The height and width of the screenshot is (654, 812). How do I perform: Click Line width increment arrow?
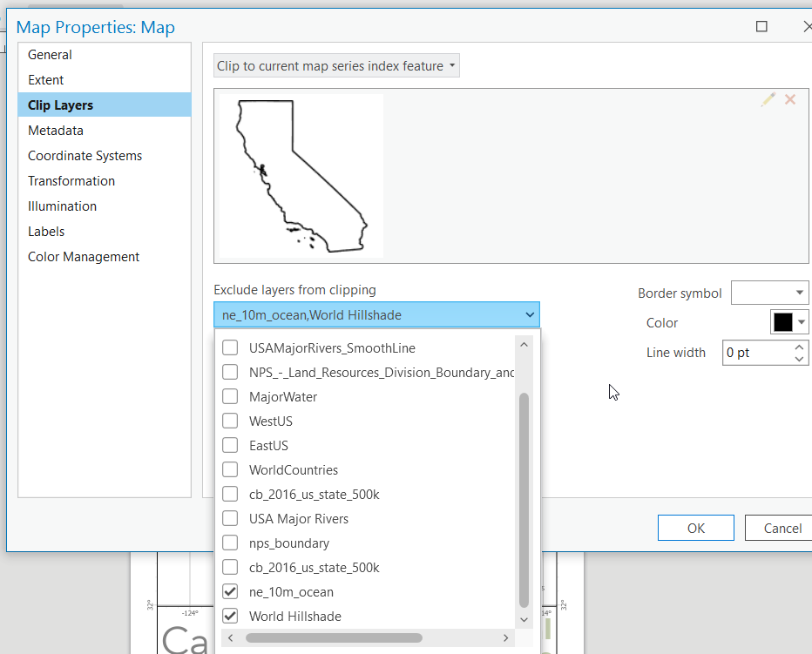tap(800, 347)
